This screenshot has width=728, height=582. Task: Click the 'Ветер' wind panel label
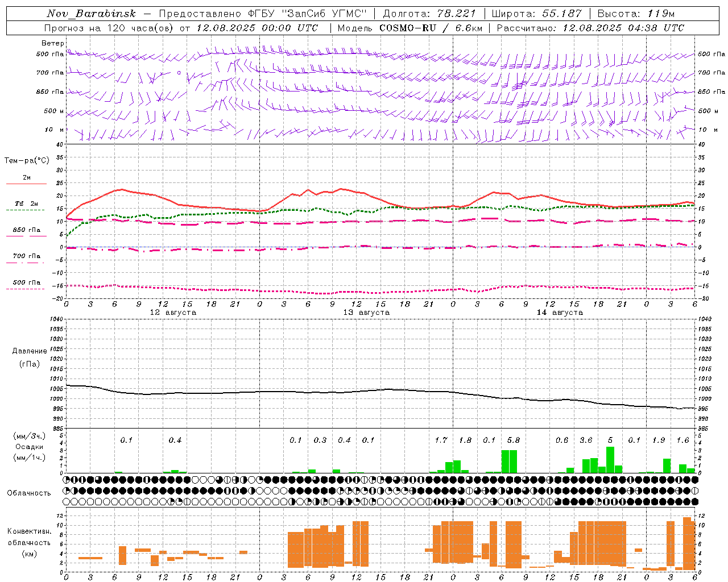53,43
